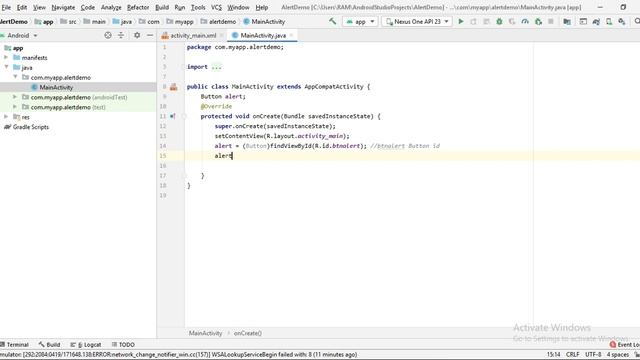The image size is (640, 360).
Task: Open Project panel settings gear
Action: 137,36
